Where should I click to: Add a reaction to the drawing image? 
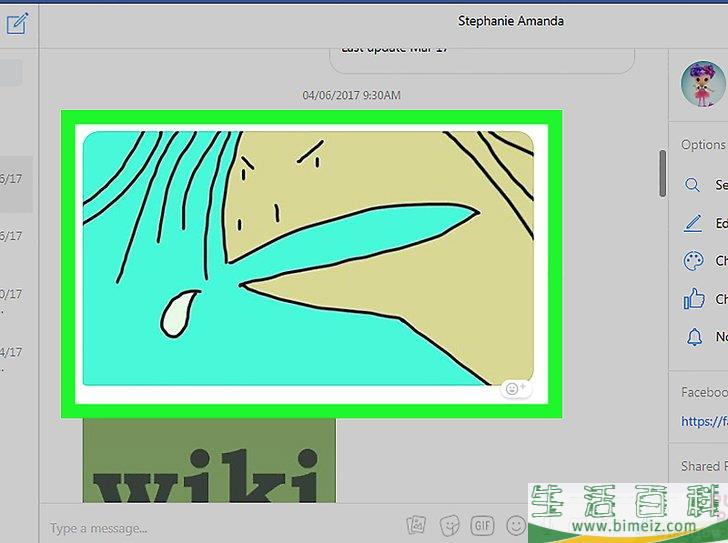515,388
